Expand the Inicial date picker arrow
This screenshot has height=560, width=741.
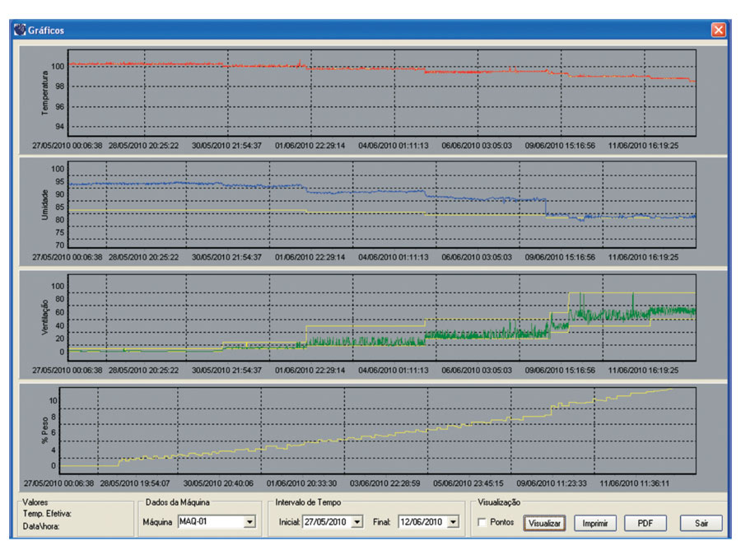[x=357, y=522]
